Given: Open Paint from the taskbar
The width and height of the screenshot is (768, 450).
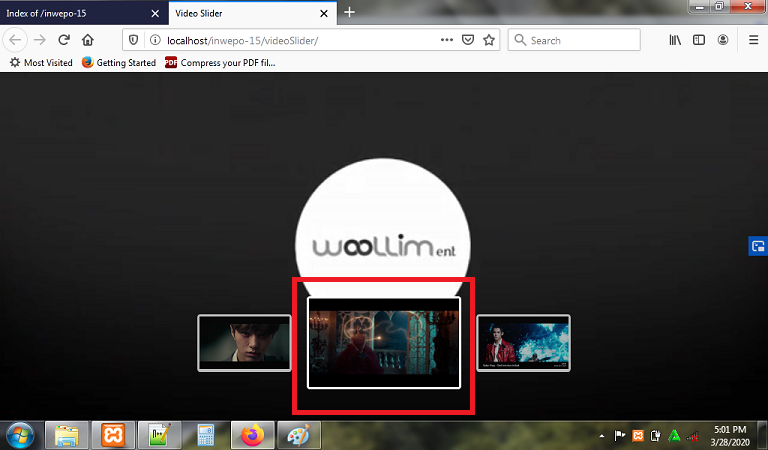Looking at the screenshot, I should coord(299,435).
